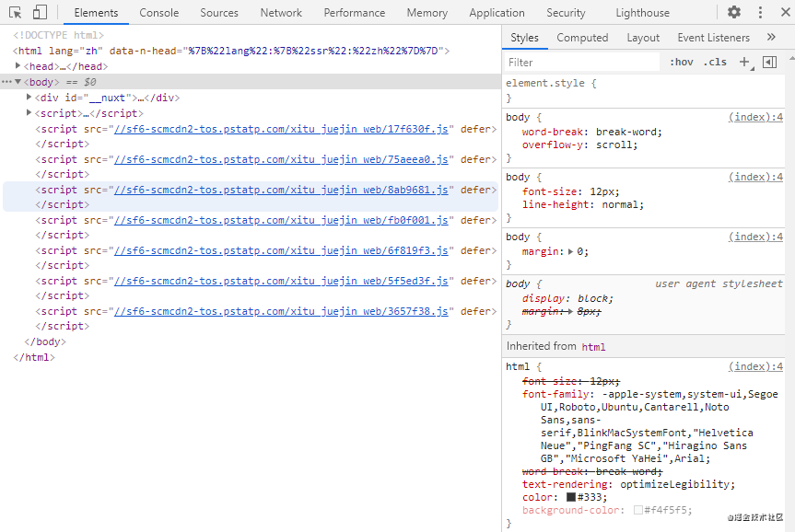Open the Sources tab

(219, 13)
